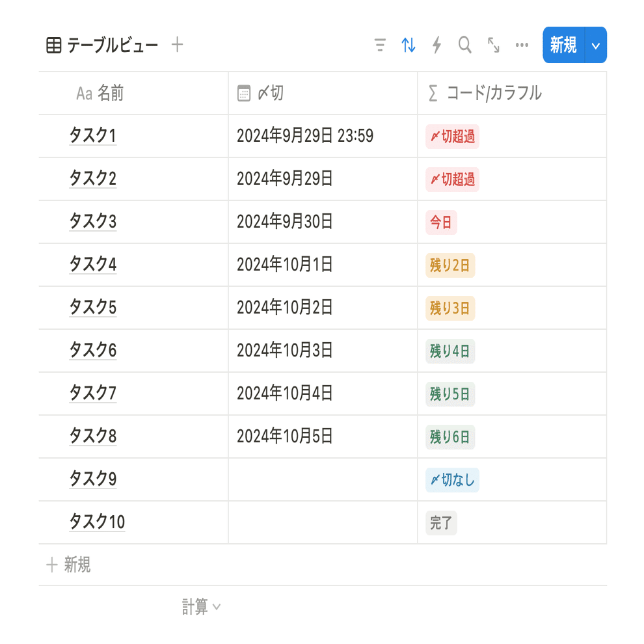Click the green 残り4日 tag

[450, 351]
